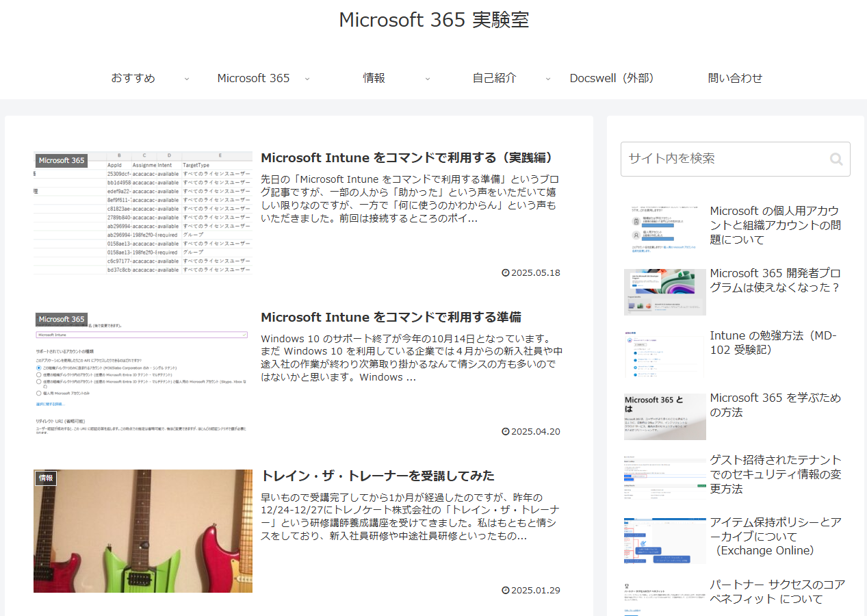Expand the 自己紹介 menu dropdown arrow
The width and height of the screenshot is (867, 616).
[548, 79]
